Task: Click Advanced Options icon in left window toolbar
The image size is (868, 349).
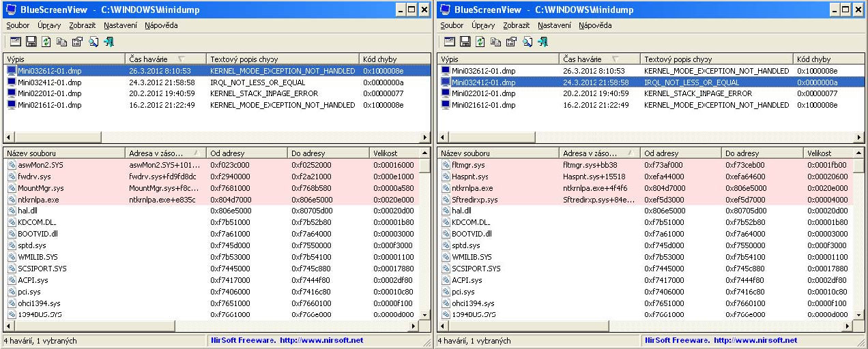Action: (14, 42)
